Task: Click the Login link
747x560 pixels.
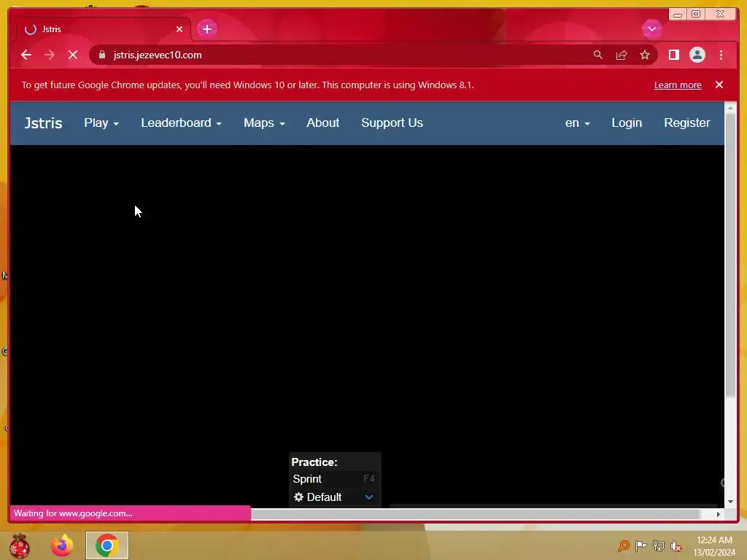Action: pyautogui.click(x=627, y=122)
